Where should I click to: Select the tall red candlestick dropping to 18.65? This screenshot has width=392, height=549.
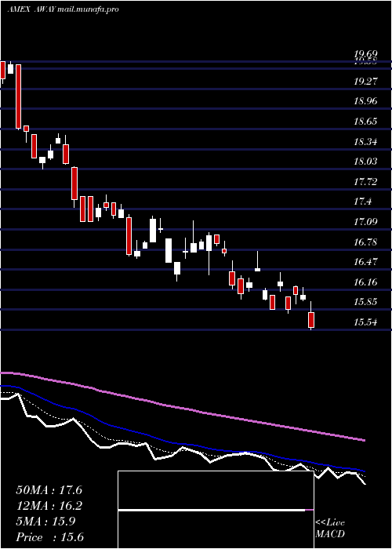18,96
